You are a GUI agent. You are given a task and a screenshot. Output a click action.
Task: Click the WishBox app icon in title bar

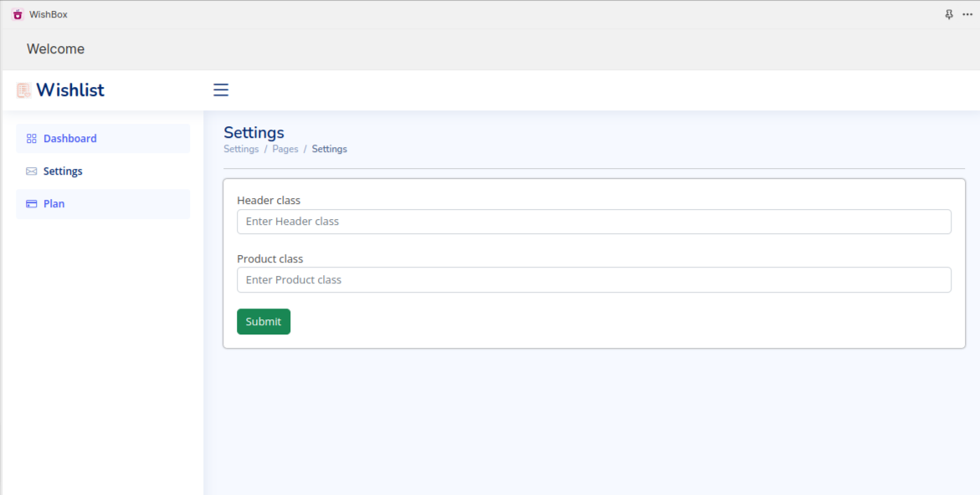tap(18, 14)
